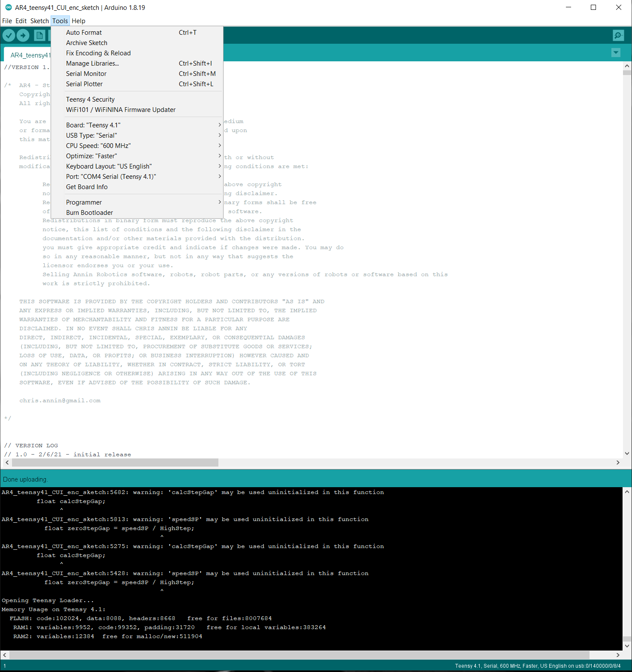
Task: Open Manage Libraries...
Action: (x=137, y=63)
